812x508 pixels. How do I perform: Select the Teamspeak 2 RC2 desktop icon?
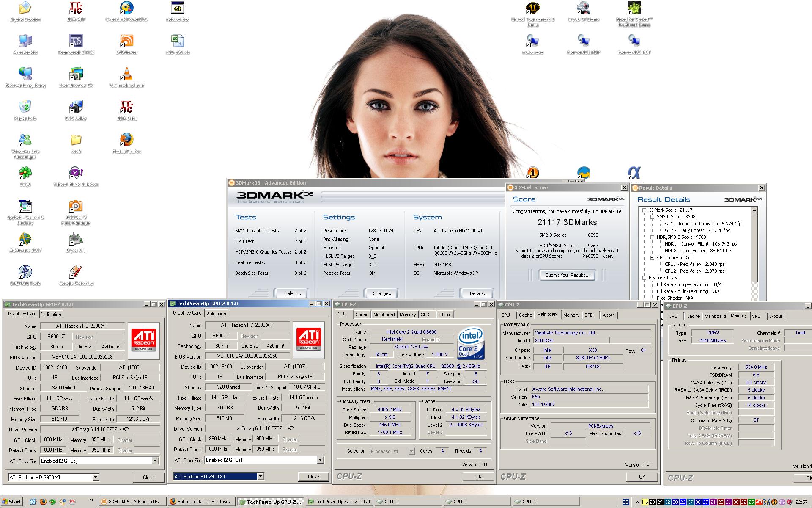tap(76, 44)
